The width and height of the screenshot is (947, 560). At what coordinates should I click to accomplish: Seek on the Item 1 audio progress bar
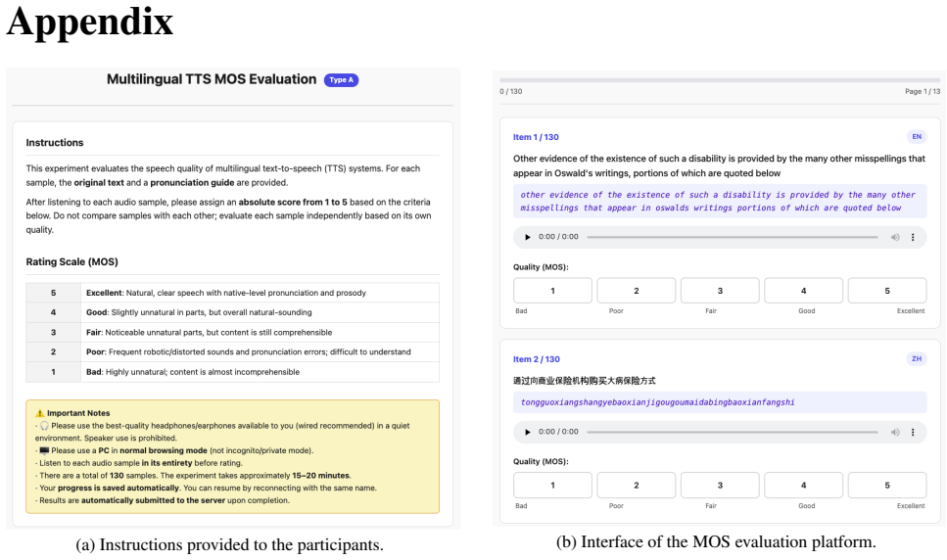pyautogui.click(x=732, y=237)
